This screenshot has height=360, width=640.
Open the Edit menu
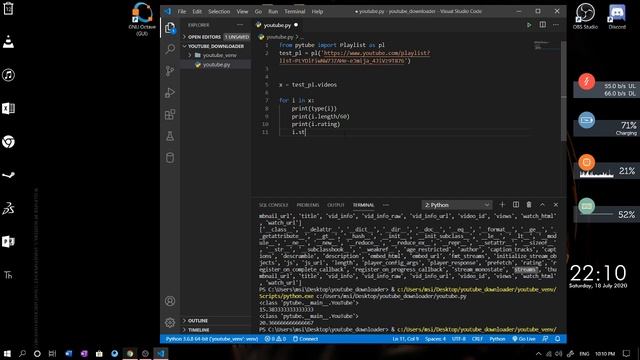click(x=197, y=11)
